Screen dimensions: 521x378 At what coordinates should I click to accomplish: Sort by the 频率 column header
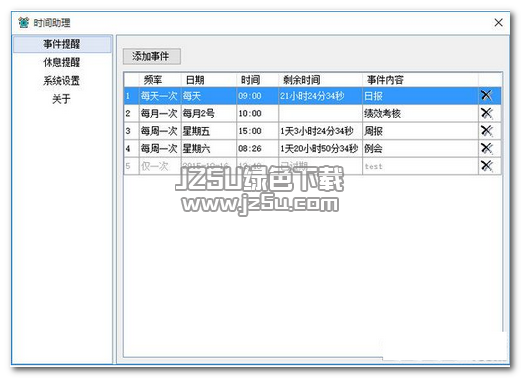point(160,80)
